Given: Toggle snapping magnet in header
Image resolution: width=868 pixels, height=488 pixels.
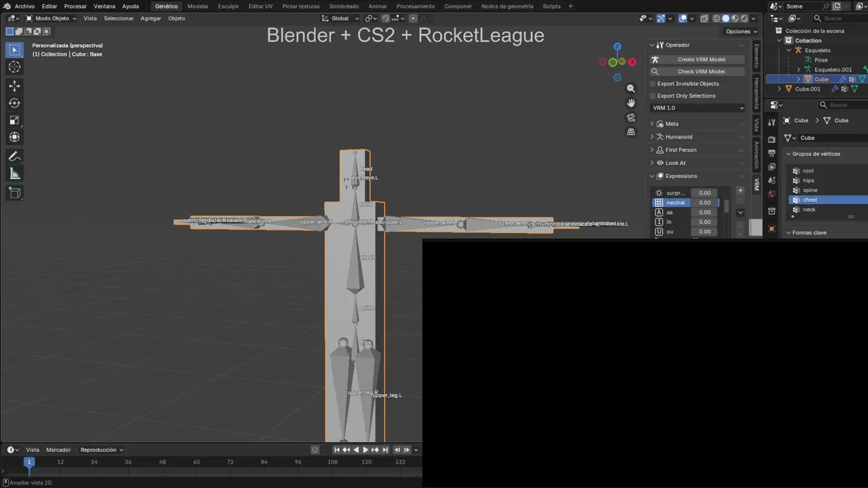Looking at the screenshot, I should click(386, 18).
